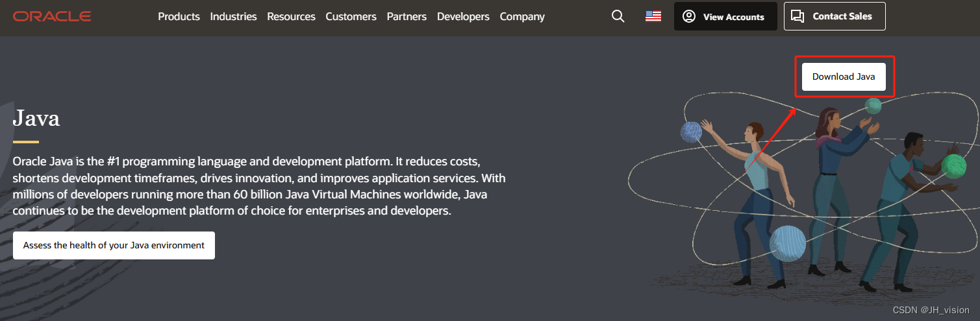Click the CSDN @JH_vision watermark
Screen dimensions: 980x321
tap(931, 310)
